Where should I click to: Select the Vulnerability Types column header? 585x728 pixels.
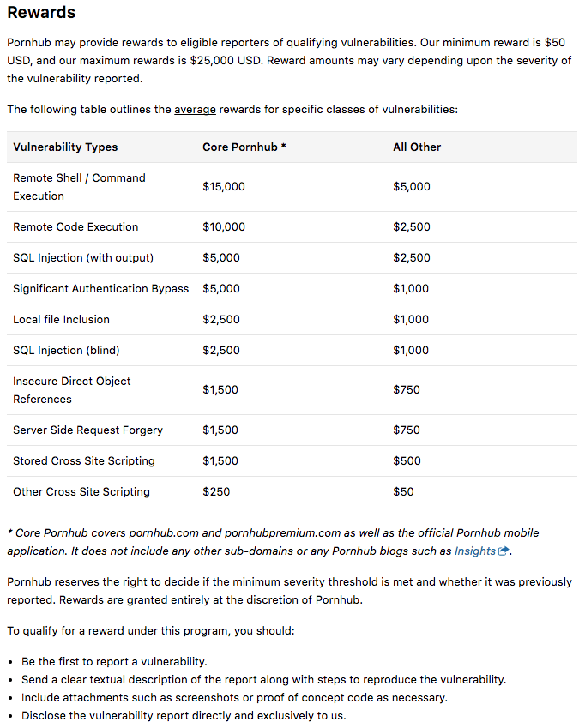pyautogui.click(x=65, y=147)
